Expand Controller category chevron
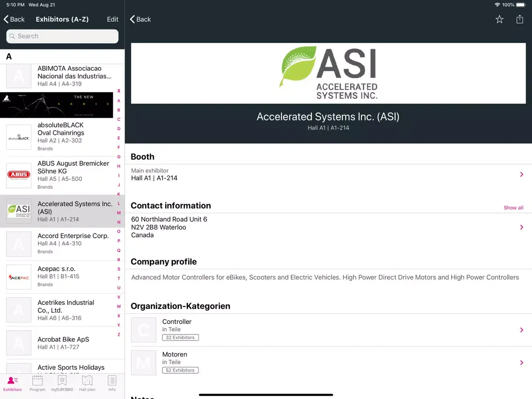The width and height of the screenshot is (532, 399). (x=522, y=330)
